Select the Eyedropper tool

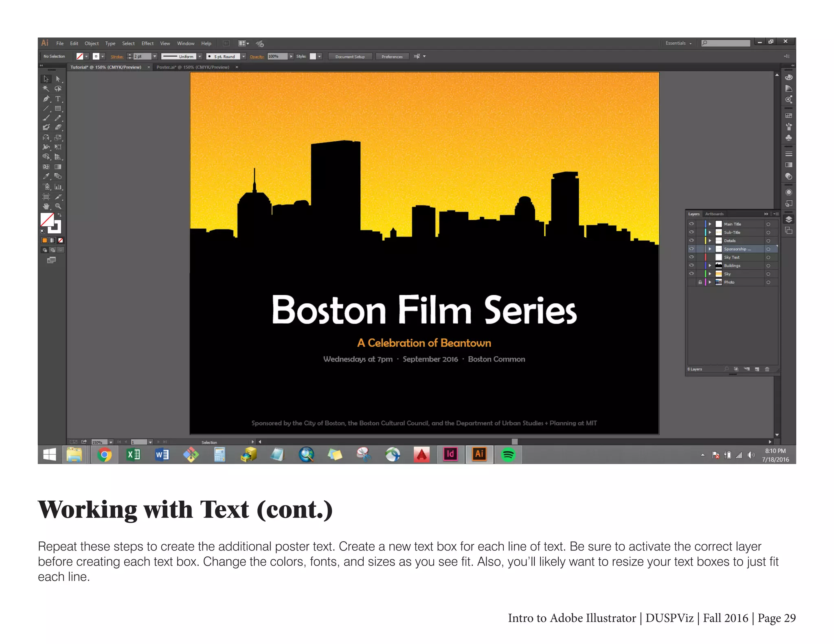[x=46, y=176]
